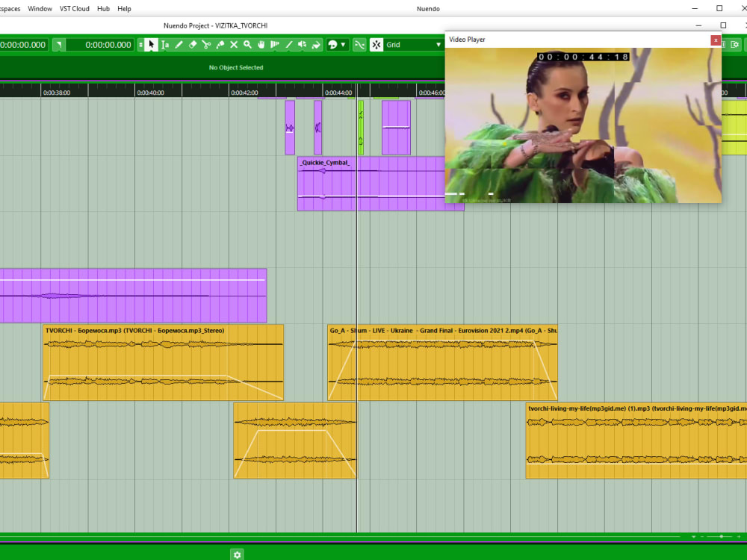
Task: Open the Window menu
Action: coord(40,8)
